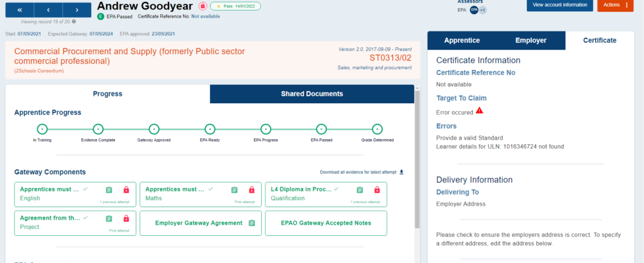644x263 pixels.
Task: Switch to the Shared Documents tab
Action: pos(312,94)
